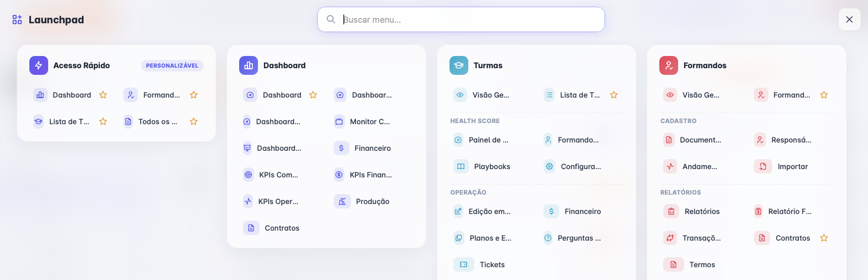Click the Andame... pulse icon
This screenshot has width=868, height=280.
670,166
